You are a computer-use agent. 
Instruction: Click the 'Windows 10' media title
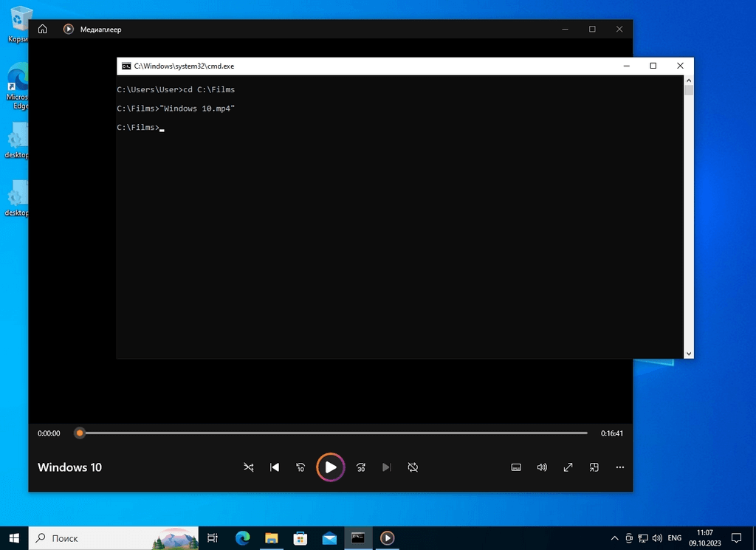(69, 467)
